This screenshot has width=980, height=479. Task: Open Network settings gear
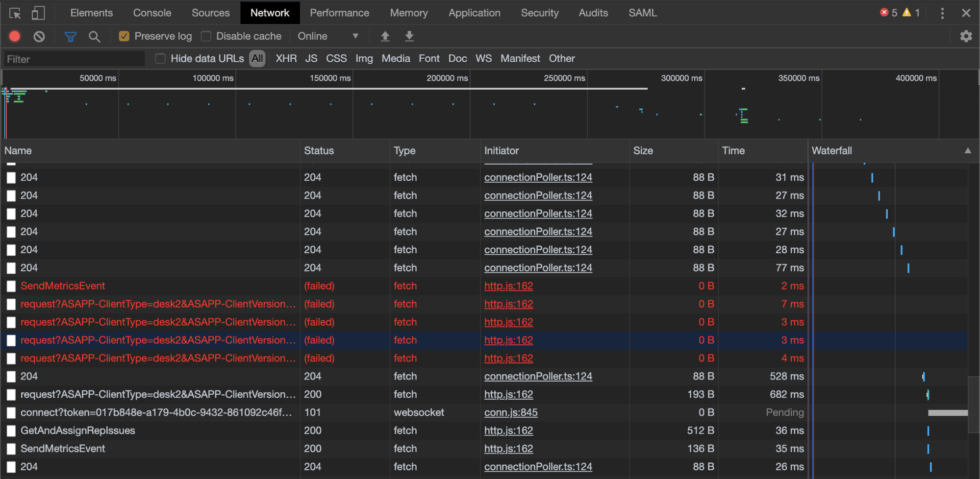[x=966, y=36]
